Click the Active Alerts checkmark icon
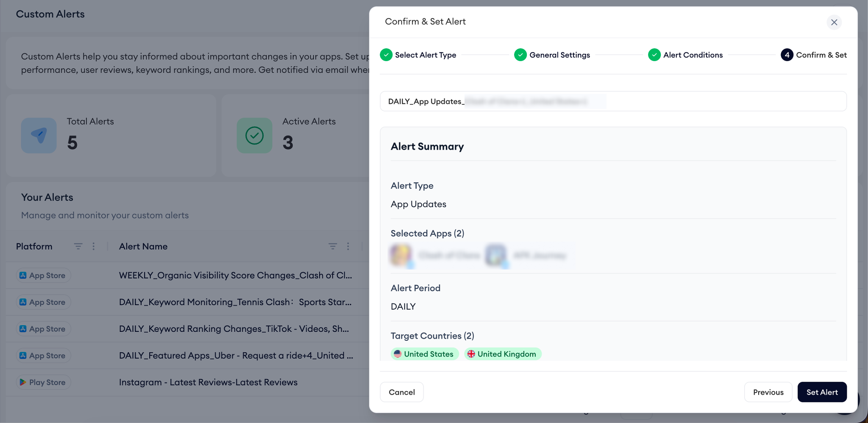Viewport: 868px width, 423px height. click(x=254, y=136)
